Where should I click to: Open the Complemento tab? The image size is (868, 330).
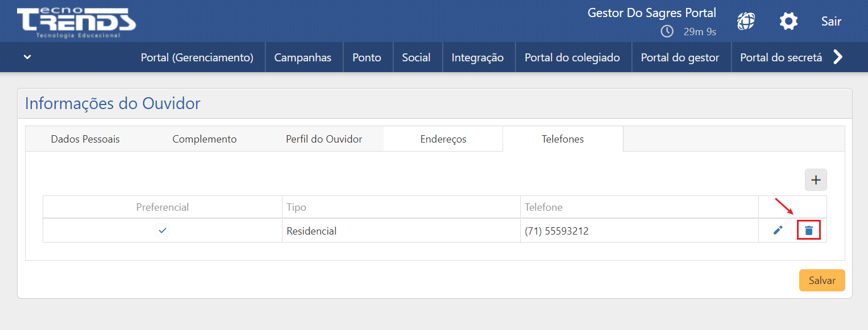click(205, 139)
